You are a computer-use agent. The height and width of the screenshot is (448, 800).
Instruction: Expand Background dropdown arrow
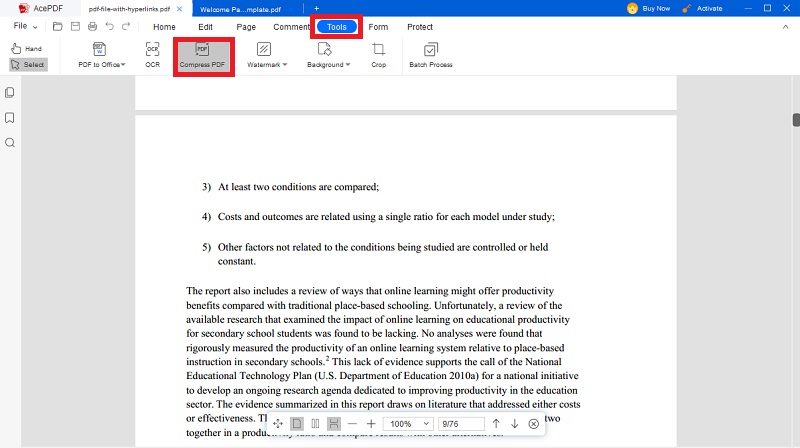click(347, 65)
